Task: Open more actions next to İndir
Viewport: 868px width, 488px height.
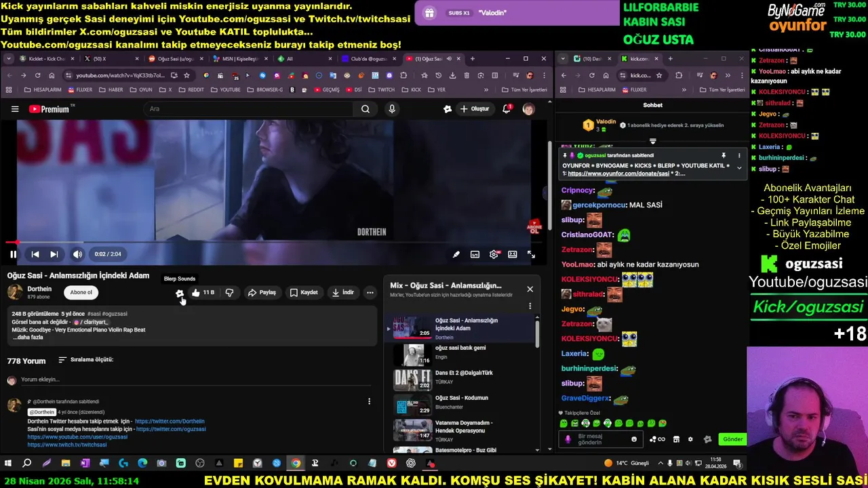Action: [x=370, y=292]
